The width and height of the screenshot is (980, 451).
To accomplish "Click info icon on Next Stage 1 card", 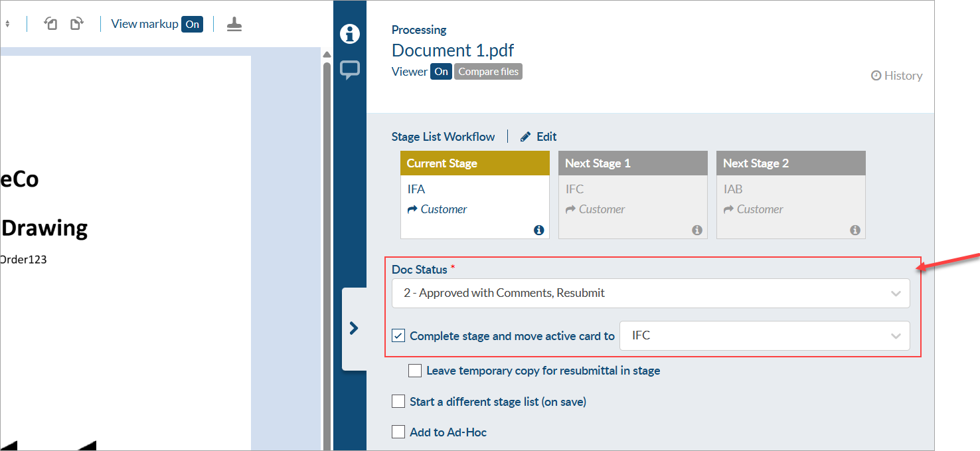I will [696, 230].
